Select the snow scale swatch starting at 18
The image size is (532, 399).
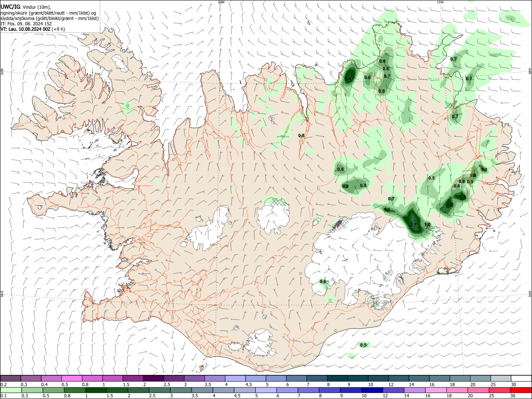(x=460, y=378)
